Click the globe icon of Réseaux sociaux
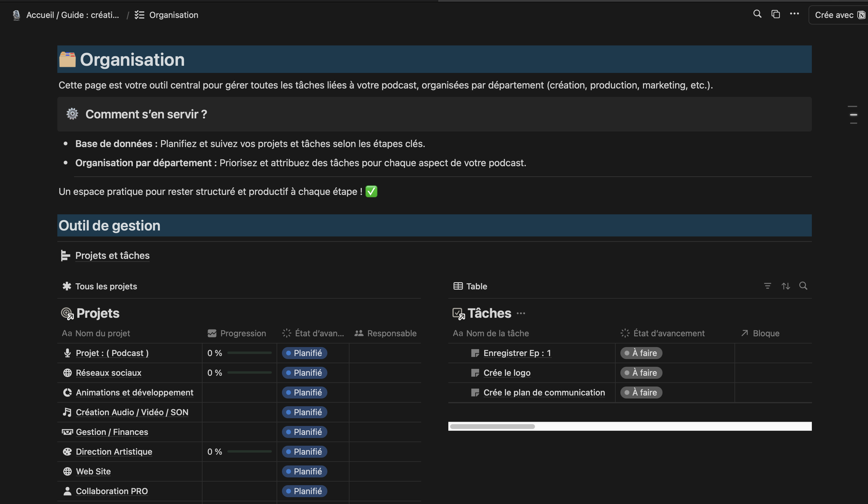The height and width of the screenshot is (504, 868). 68,373
